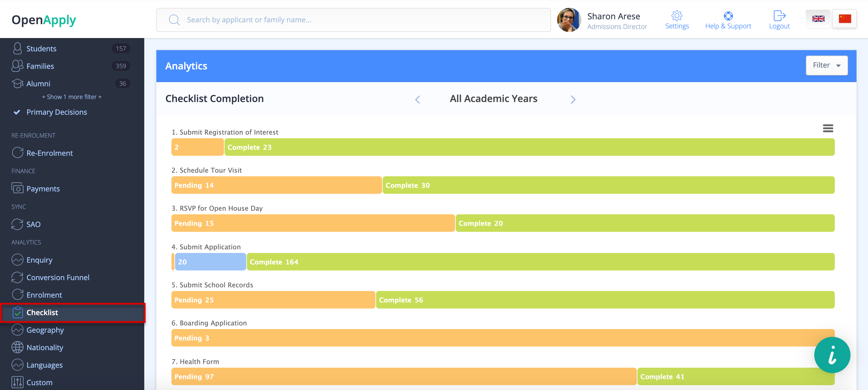This screenshot has width=868, height=390.
Task: Click the Payments icon in sidebar
Action: [17, 188]
